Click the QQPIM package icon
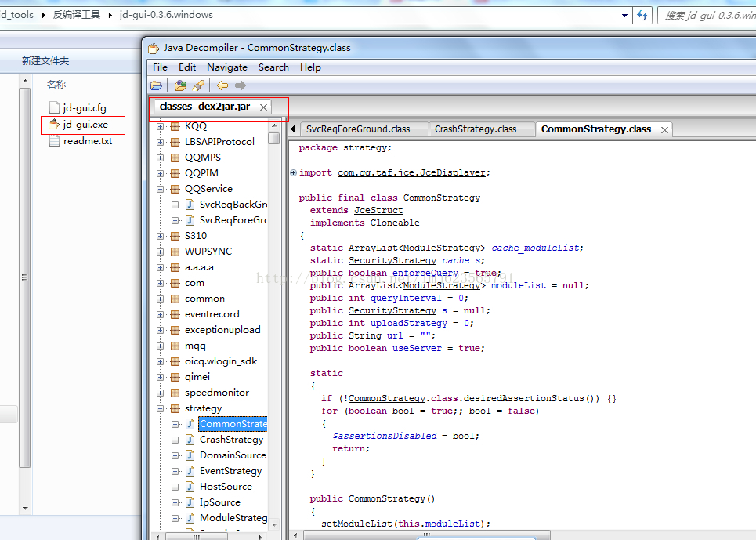This screenshot has width=756, height=540. pos(175,173)
